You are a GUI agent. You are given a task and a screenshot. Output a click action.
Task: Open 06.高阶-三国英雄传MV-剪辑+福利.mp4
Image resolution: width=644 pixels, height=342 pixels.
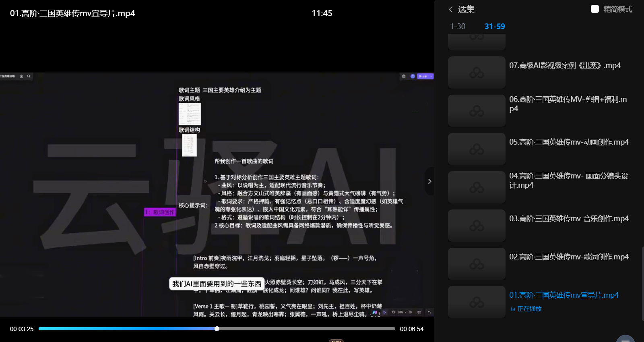tap(568, 104)
